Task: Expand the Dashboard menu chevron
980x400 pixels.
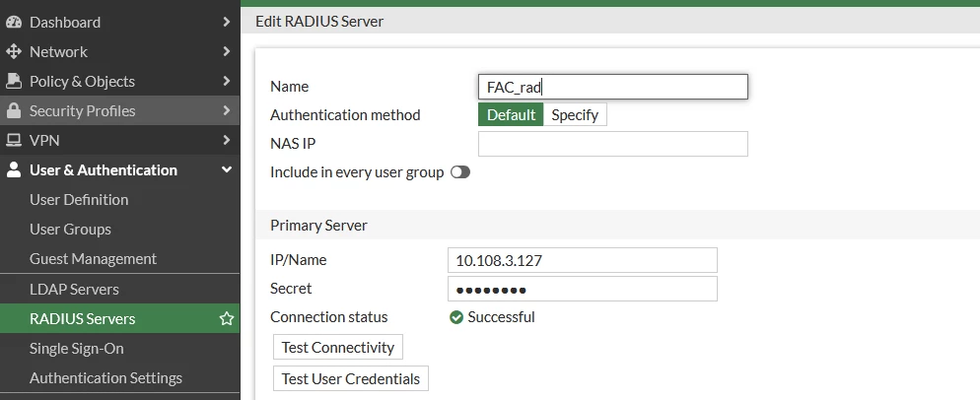Action: [226, 22]
